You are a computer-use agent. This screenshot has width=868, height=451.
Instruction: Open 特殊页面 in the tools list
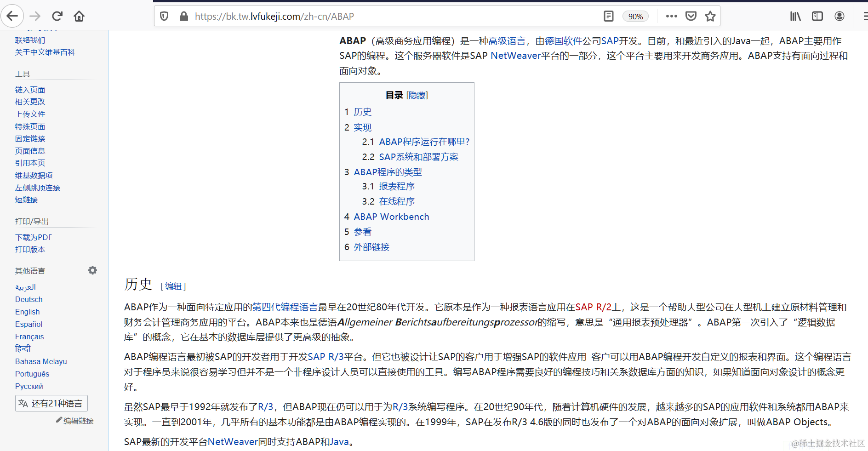click(x=30, y=126)
